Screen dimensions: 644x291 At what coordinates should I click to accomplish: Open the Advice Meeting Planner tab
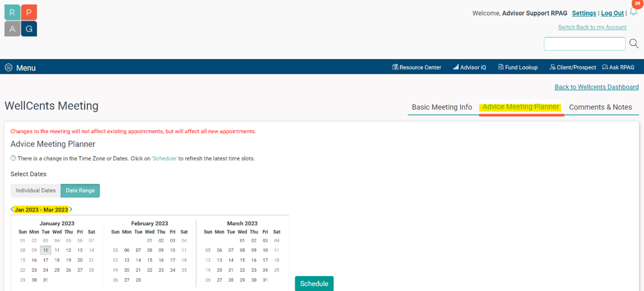[521, 107]
